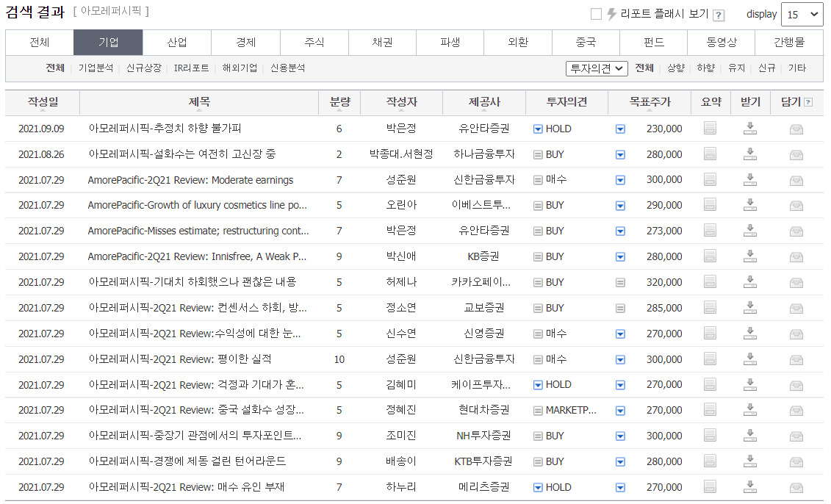Add 경쟁에 제동 걸린 턴어라운드 report to basket
This screenshot has height=504, width=831.
(x=796, y=462)
